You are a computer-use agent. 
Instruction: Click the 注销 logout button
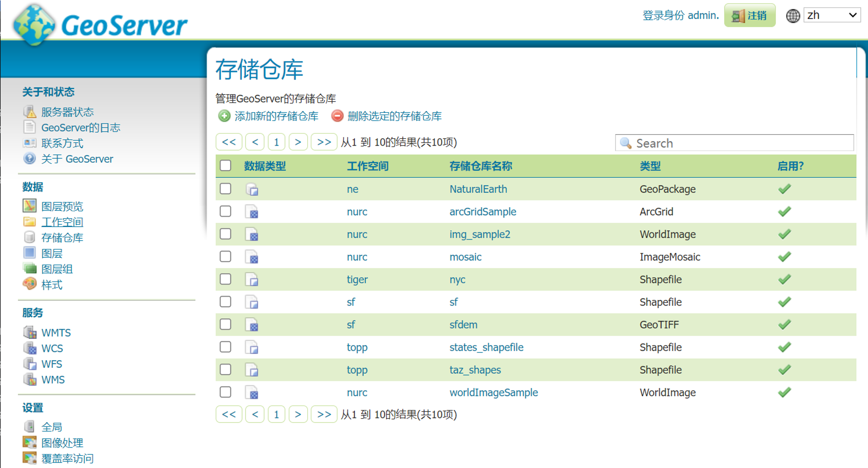(x=750, y=15)
